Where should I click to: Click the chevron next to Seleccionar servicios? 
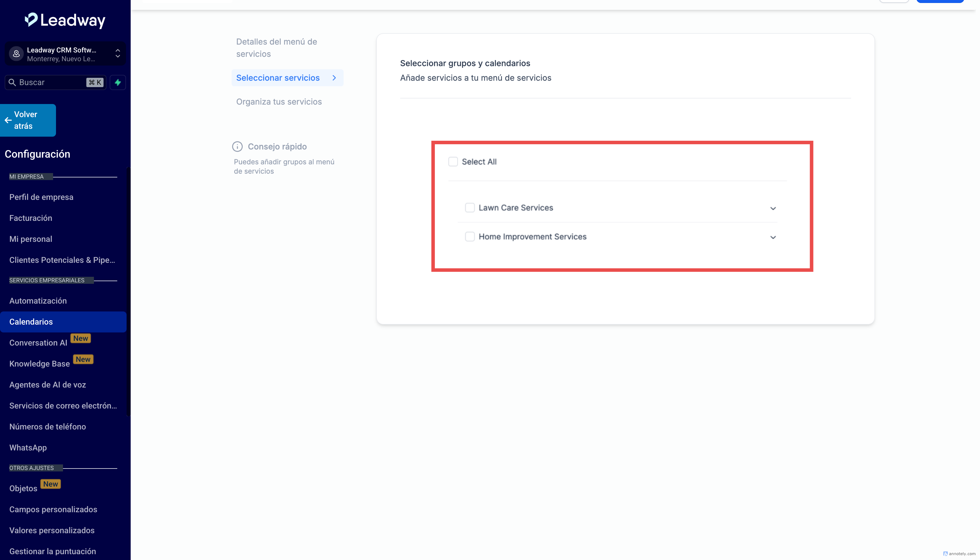click(x=334, y=78)
